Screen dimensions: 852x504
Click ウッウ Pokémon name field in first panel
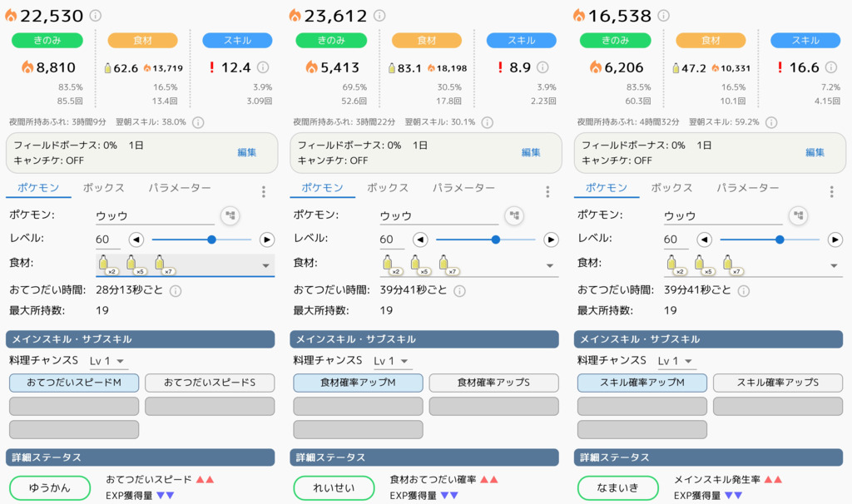(155, 216)
